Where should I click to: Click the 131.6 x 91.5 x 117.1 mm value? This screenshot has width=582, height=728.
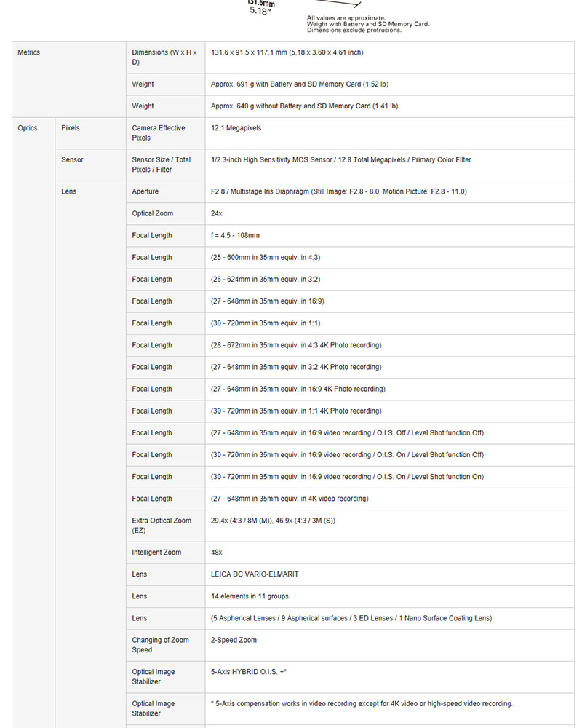tap(287, 53)
